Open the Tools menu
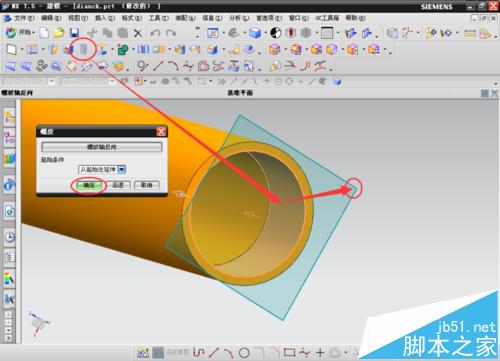Viewport: 500px width, 361px height. click(x=158, y=18)
